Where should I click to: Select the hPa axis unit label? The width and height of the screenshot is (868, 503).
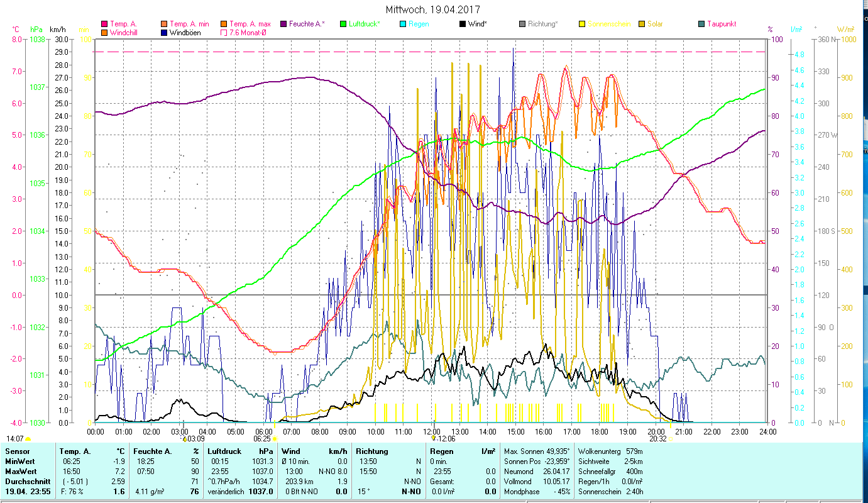pyautogui.click(x=36, y=30)
